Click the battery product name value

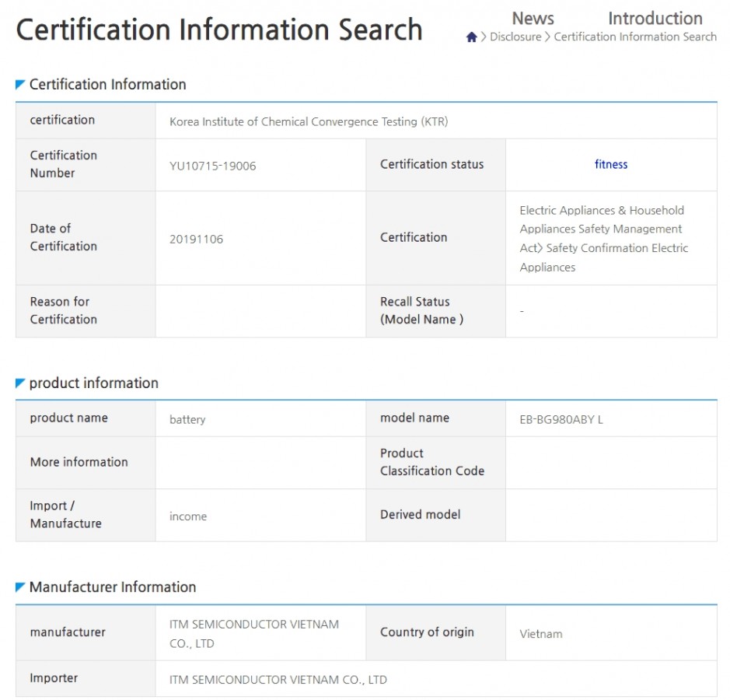click(x=187, y=419)
